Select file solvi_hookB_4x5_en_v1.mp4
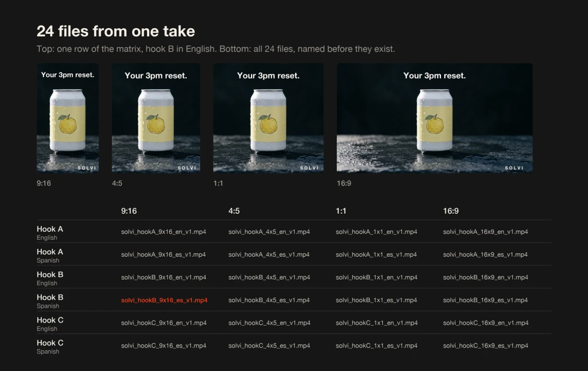The image size is (588, 371). [269, 277]
